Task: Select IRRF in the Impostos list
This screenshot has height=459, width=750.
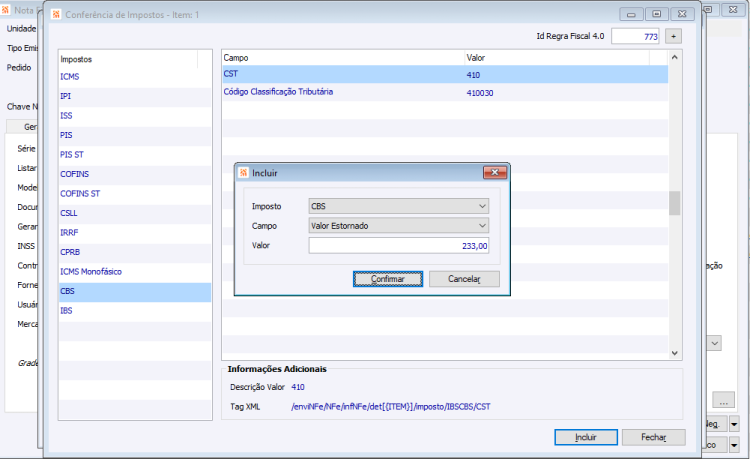Action: tap(134, 232)
